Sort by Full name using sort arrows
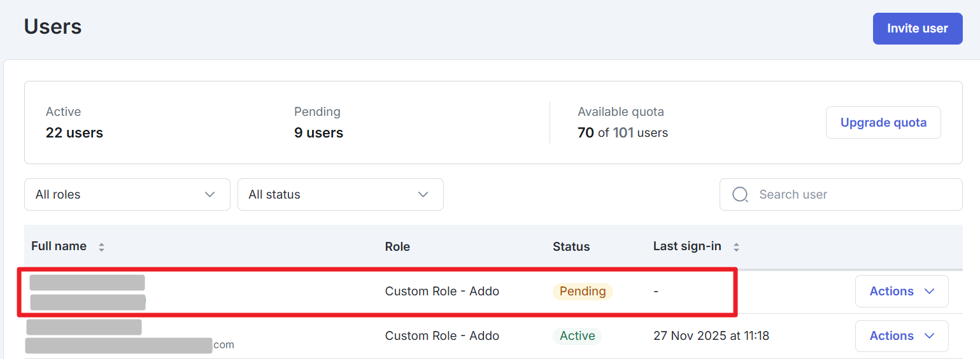The height and width of the screenshot is (359, 980). [x=101, y=247]
